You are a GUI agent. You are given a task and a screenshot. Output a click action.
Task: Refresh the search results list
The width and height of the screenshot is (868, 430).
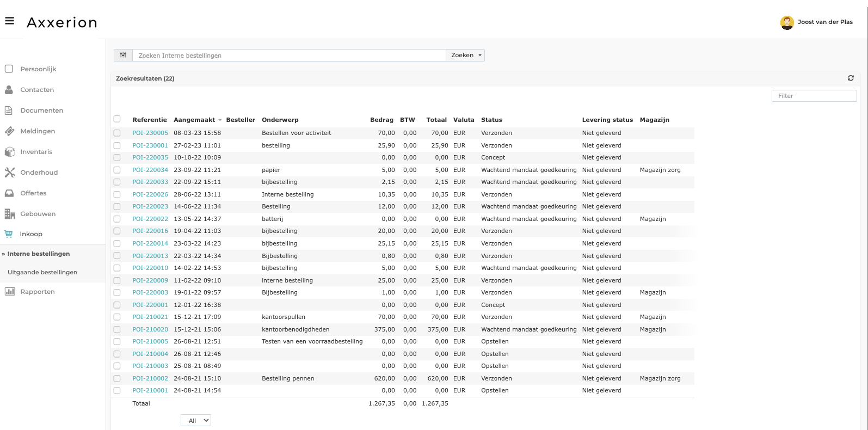coord(851,78)
